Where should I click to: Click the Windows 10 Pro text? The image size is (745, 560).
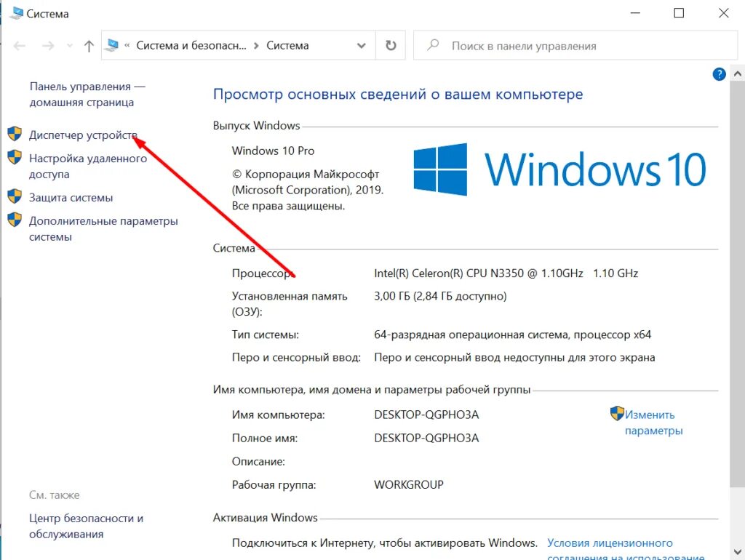pos(273,151)
